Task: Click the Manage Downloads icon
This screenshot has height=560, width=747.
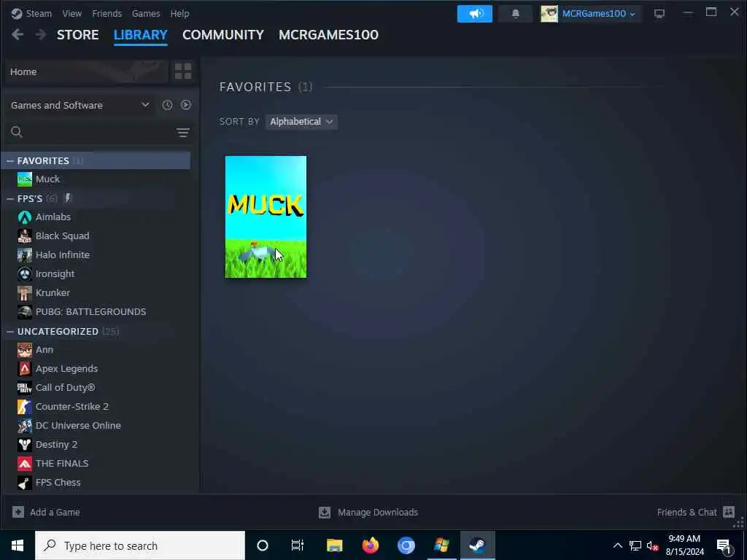Action: (325, 513)
